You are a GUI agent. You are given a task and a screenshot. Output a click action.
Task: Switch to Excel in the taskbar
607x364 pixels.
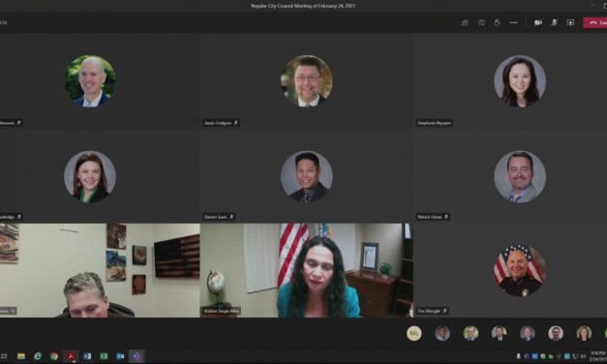point(104,356)
